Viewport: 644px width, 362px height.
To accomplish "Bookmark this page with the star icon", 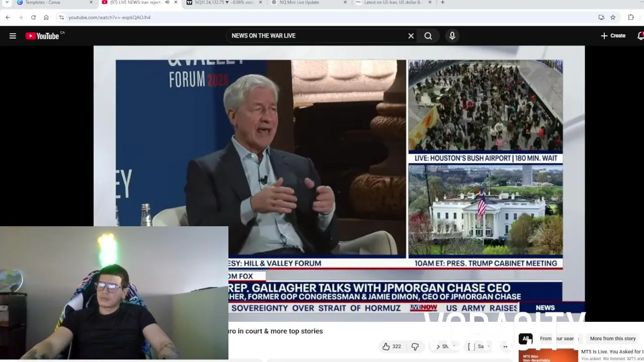I will pyautogui.click(x=613, y=17).
